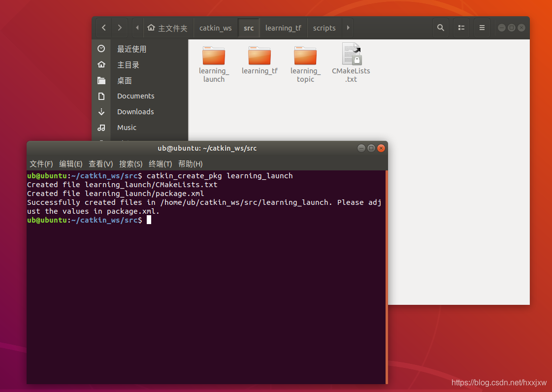Open the terminal 查看(V) menu
Screen dimensions: 552x392
[x=100, y=164]
